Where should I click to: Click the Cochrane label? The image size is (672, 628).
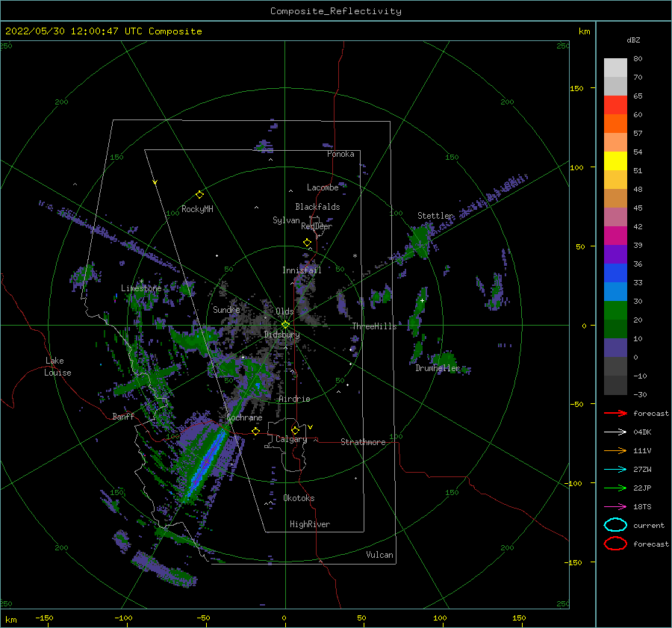pos(244,417)
